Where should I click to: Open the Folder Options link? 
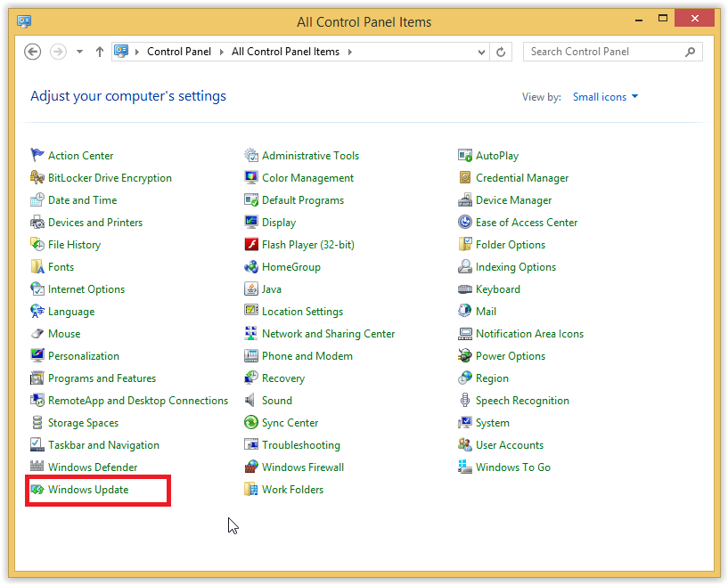511,245
